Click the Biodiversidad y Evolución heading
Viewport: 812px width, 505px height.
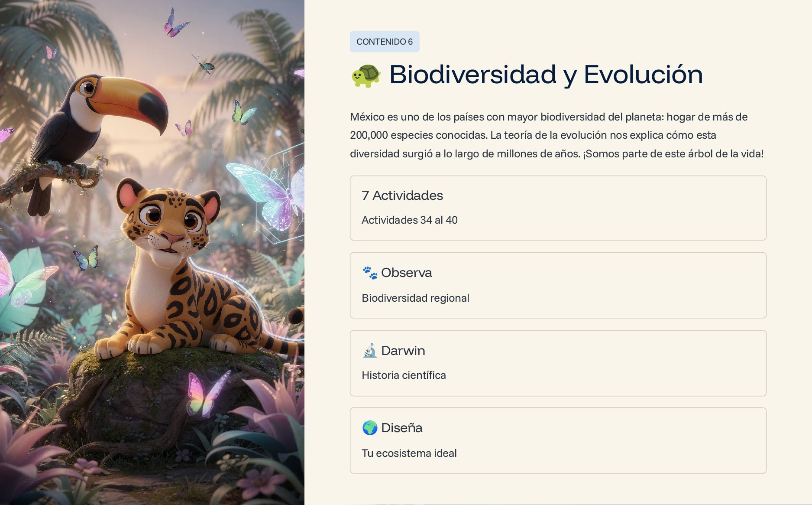click(546, 75)
